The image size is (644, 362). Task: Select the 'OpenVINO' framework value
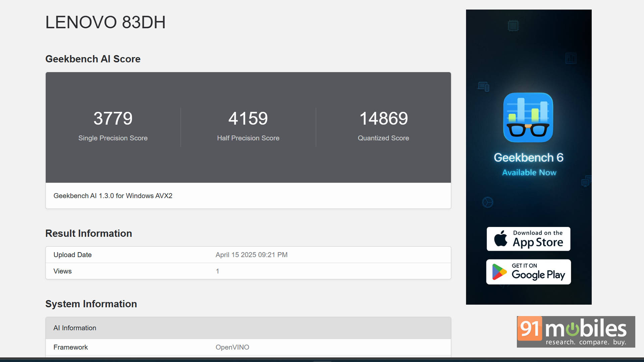pyautogui.click(x=232, y=347)
